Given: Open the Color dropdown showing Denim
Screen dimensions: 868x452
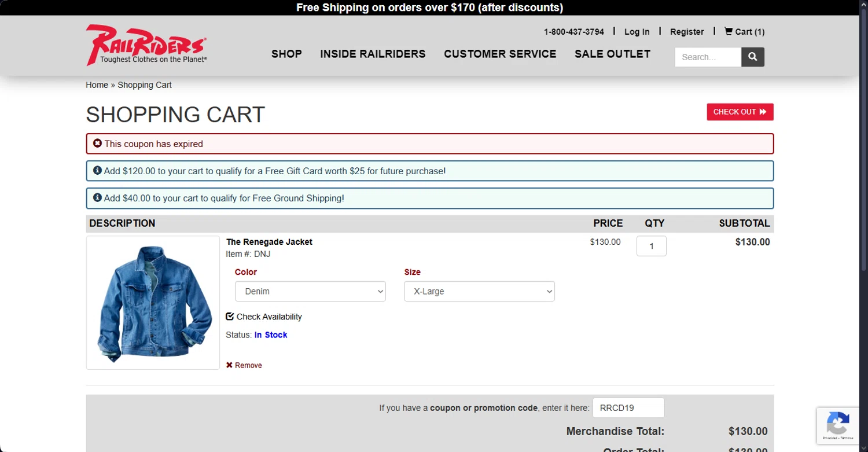Looking at the screenshot, I should (x=310, y=291).
